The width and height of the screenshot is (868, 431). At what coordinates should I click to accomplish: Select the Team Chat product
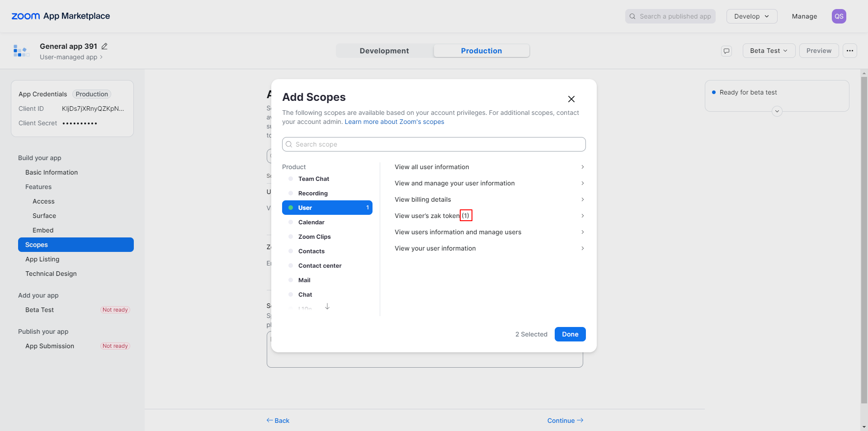click(x=314, y=179)
